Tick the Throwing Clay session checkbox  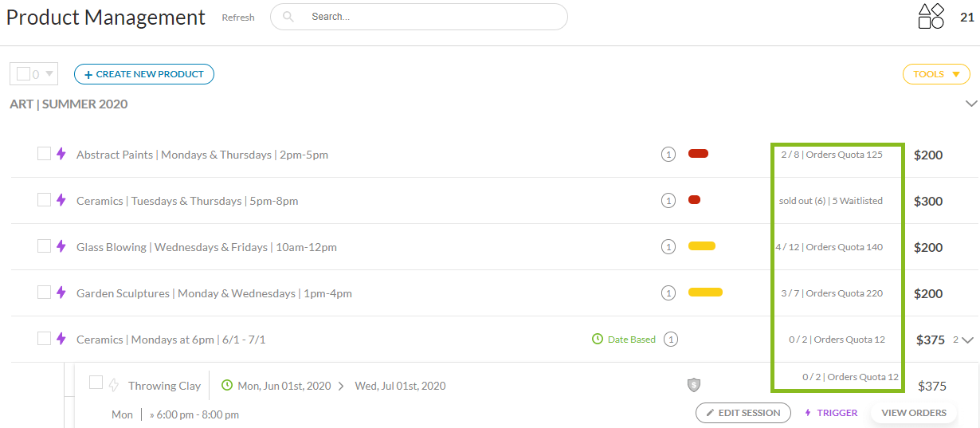click(x=96, y=383)
